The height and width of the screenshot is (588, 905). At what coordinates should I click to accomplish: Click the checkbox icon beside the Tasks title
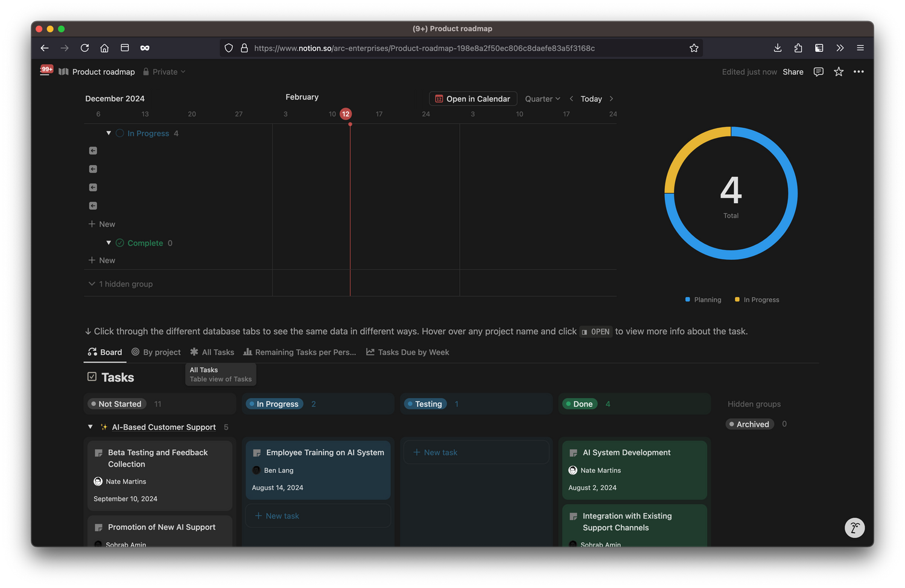[x=92, y=377]
